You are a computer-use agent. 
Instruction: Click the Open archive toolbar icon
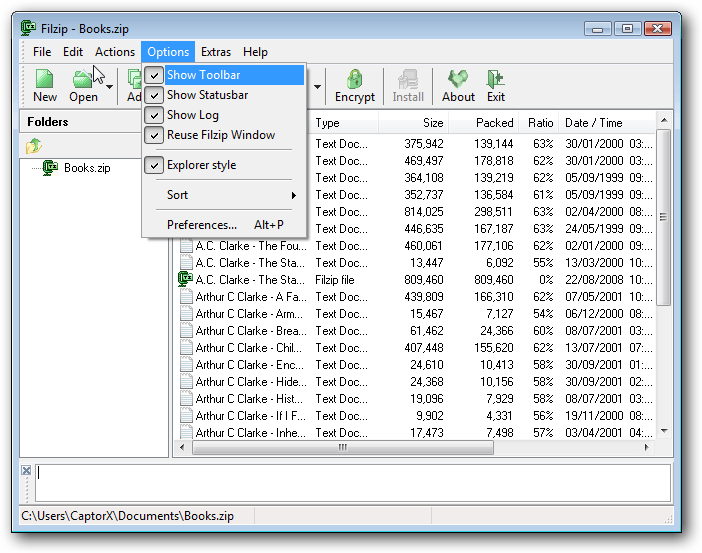pos(82,79)
